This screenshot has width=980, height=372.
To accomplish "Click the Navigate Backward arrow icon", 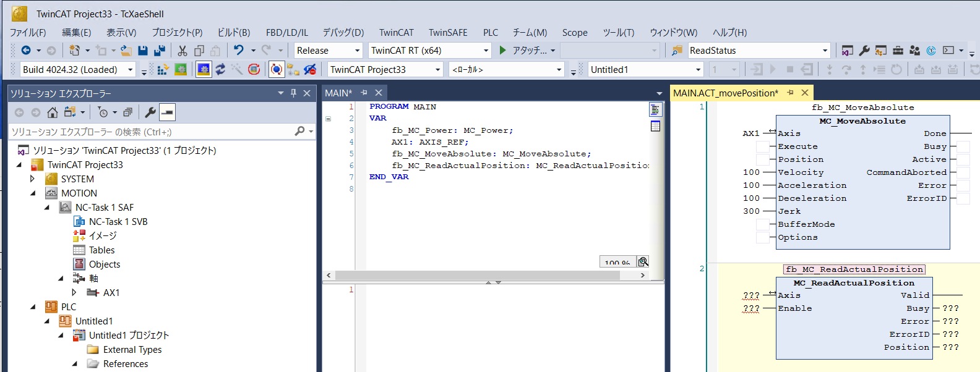I will (26, 51).
